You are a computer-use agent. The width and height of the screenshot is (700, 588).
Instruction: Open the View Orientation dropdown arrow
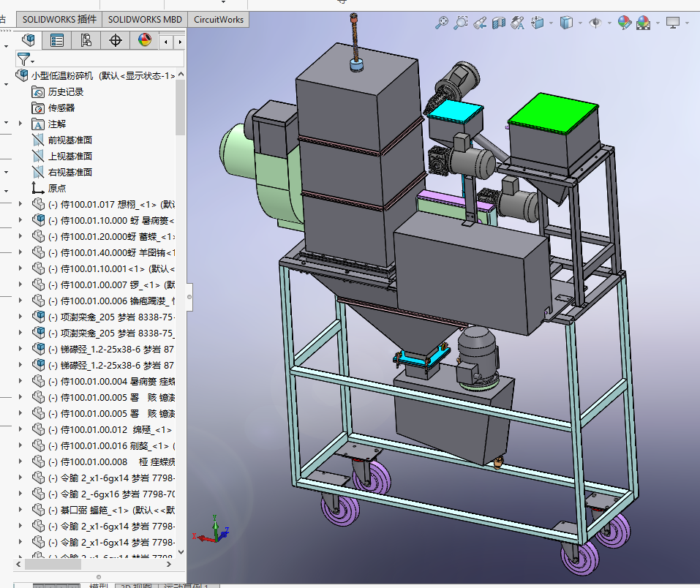click(x=552, y=23)
